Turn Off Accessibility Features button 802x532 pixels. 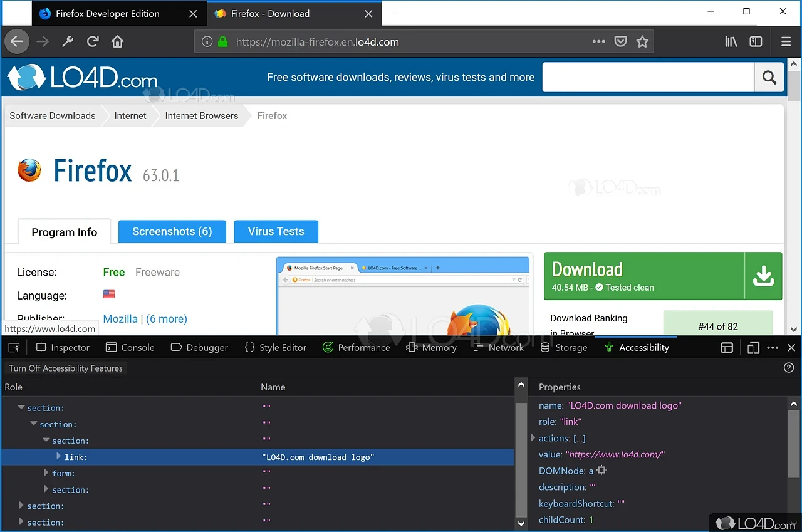pyautogui.click(x=66, y=368)
